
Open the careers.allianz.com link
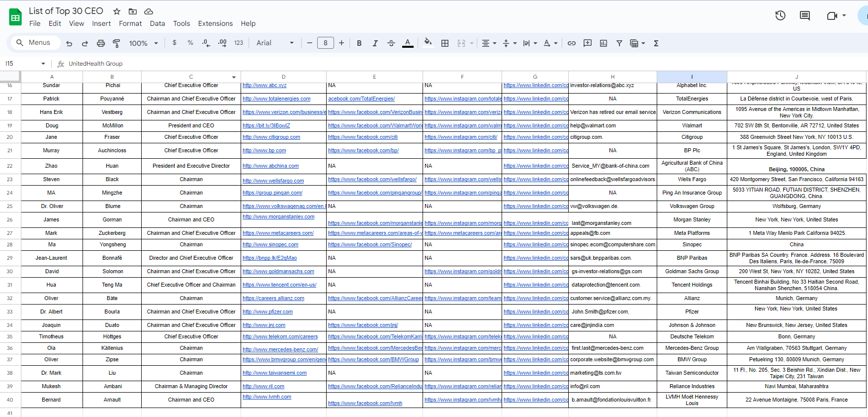[273, 299]
